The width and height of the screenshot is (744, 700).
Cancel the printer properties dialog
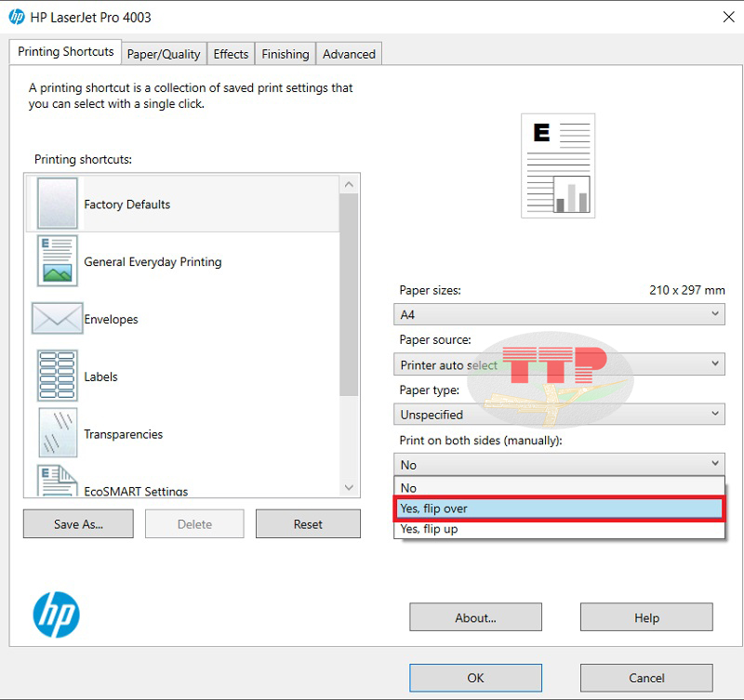click(x=646, y=678)
